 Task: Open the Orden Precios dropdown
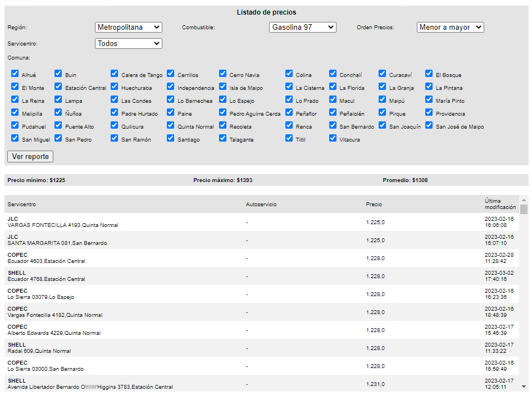(450, 27)
